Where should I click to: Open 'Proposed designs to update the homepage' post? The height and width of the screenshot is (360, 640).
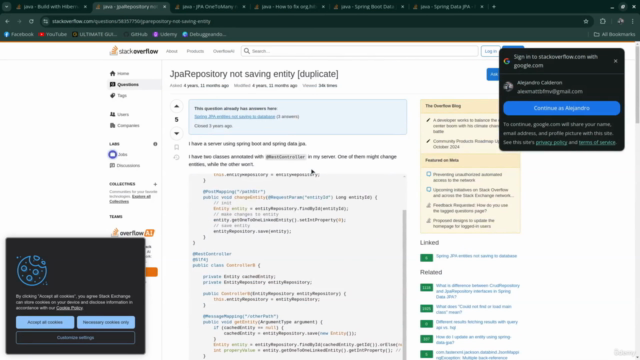464,223
